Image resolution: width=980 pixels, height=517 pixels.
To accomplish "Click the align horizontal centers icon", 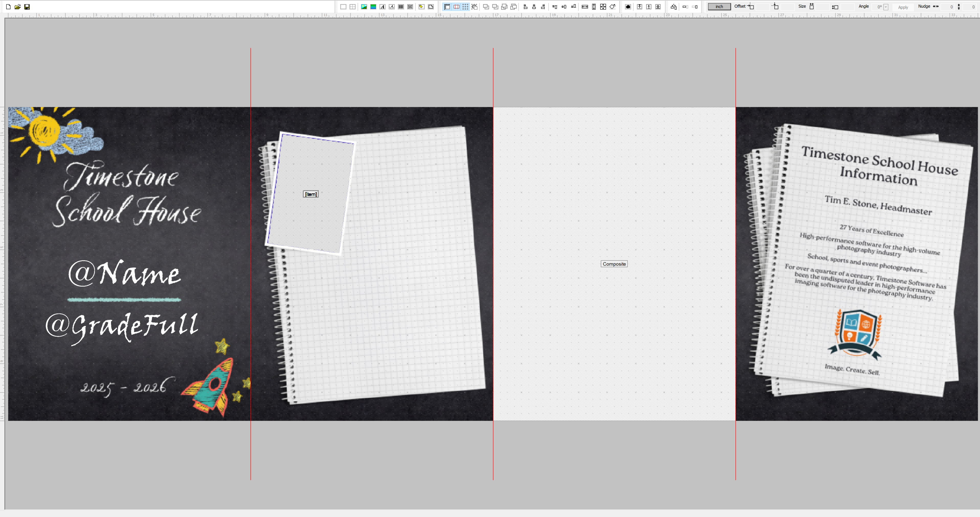I will [534, 6].
